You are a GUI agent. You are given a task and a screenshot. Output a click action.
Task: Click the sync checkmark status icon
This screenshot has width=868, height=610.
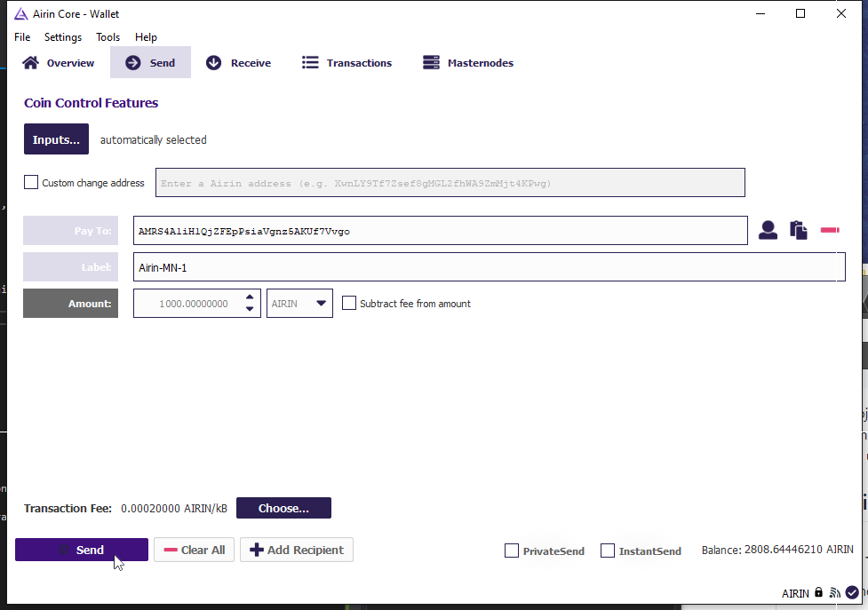pos(852,592)
